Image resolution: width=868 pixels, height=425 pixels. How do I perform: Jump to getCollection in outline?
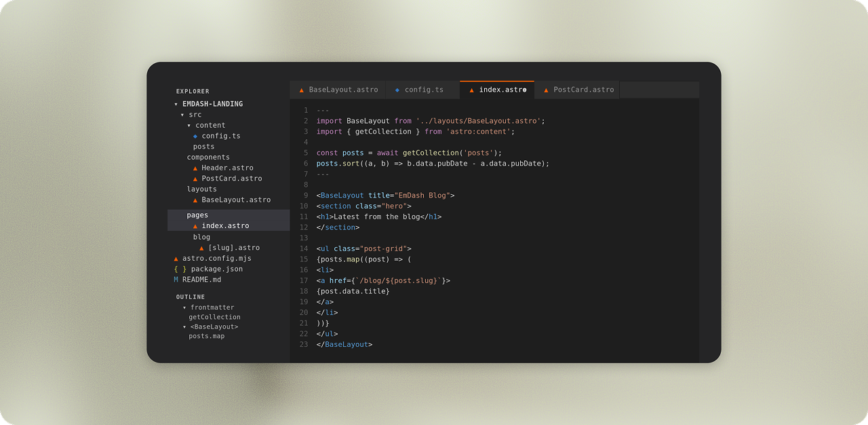(x=214, y=317)
